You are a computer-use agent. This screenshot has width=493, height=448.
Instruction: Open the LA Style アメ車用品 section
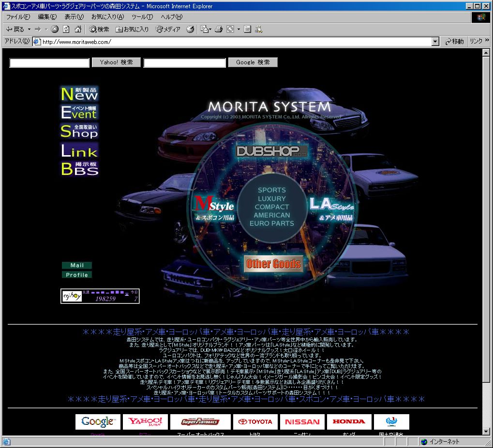click(332, 209)
